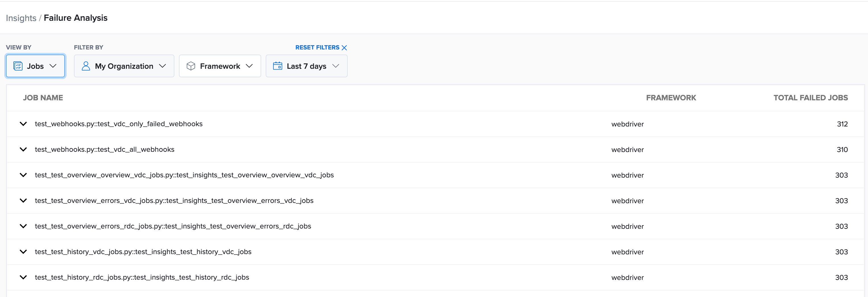Expand the overview_overview_vdc_jobs row chevron
The height and width of the screenshot is (297, 868).
click(23, 175)
